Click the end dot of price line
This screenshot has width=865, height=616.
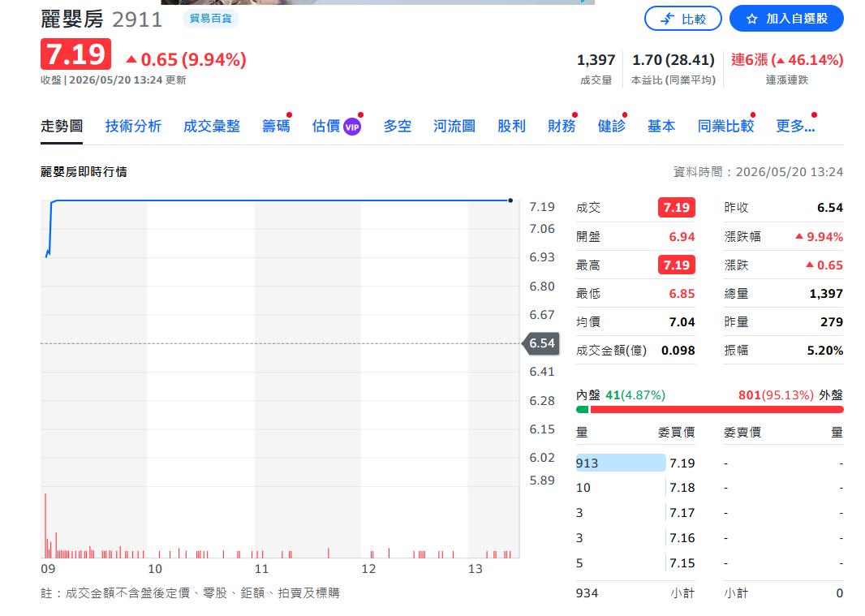pos(510,200)
